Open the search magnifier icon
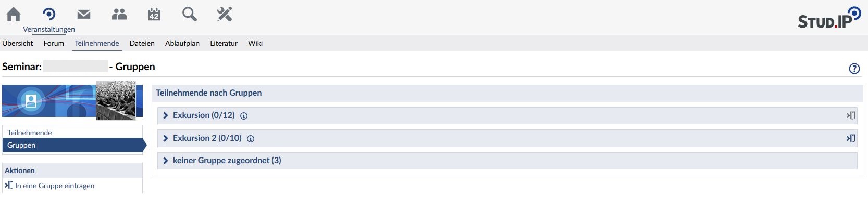 pos(190,14)
